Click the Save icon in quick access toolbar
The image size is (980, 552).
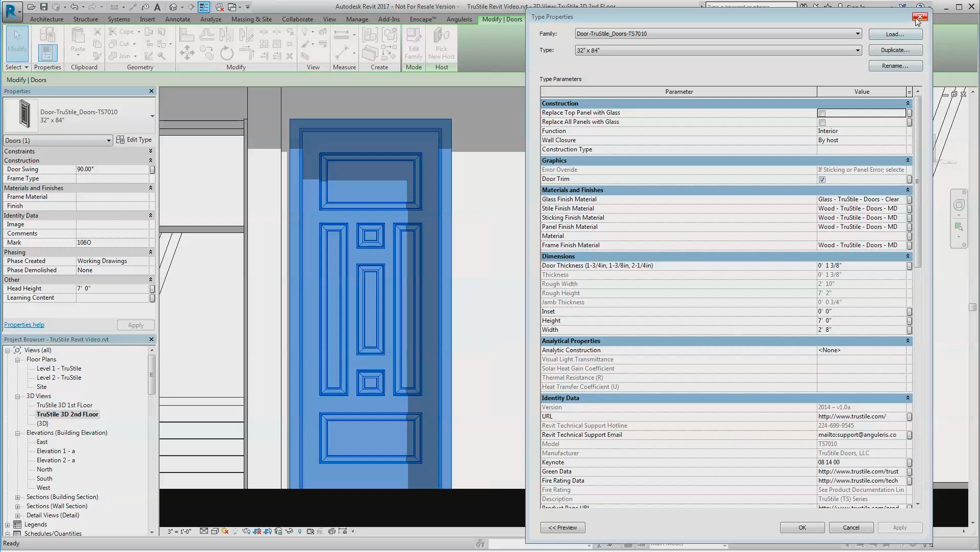point(44,7)
